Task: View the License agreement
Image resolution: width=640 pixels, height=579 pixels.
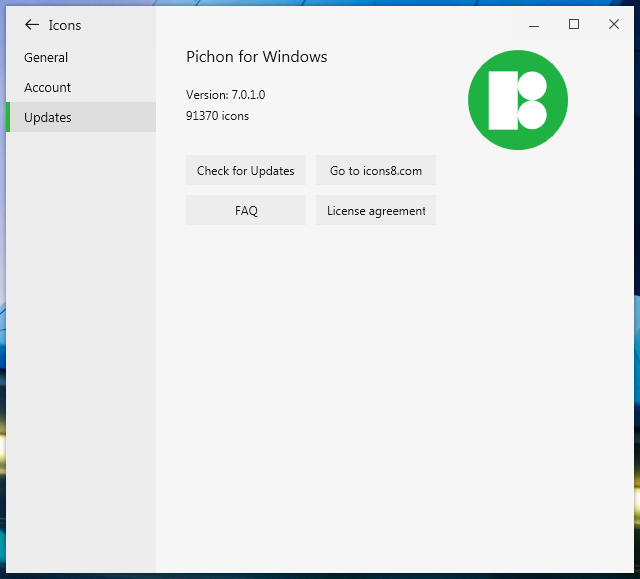Action: 376,211
